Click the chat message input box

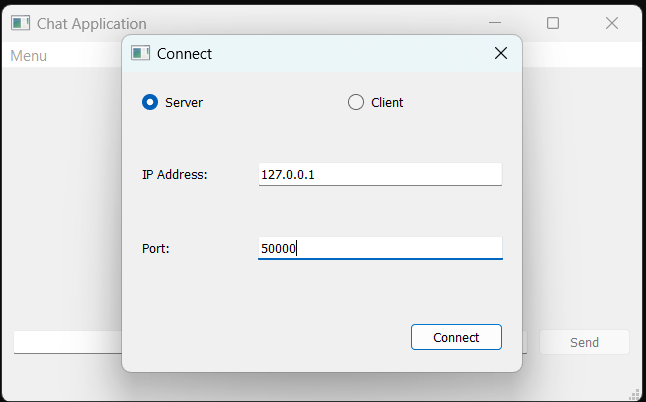point(68,342)
